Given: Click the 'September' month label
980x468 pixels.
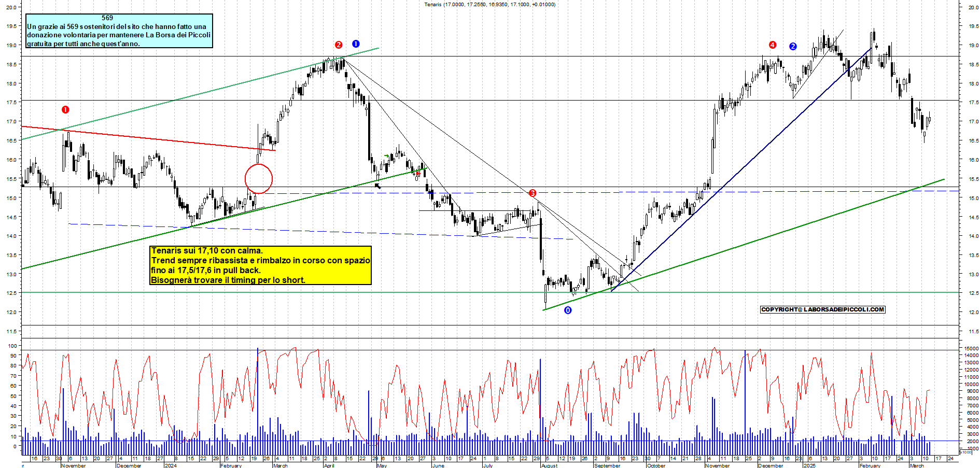Looking at the screenshot, I should click(607, 465).
